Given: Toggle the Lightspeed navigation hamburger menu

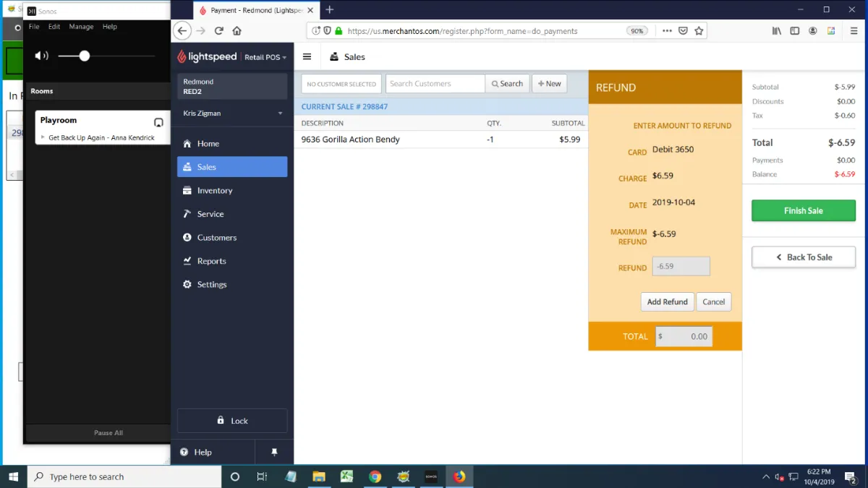Looking at the screenshot, I should click(307, 57).
